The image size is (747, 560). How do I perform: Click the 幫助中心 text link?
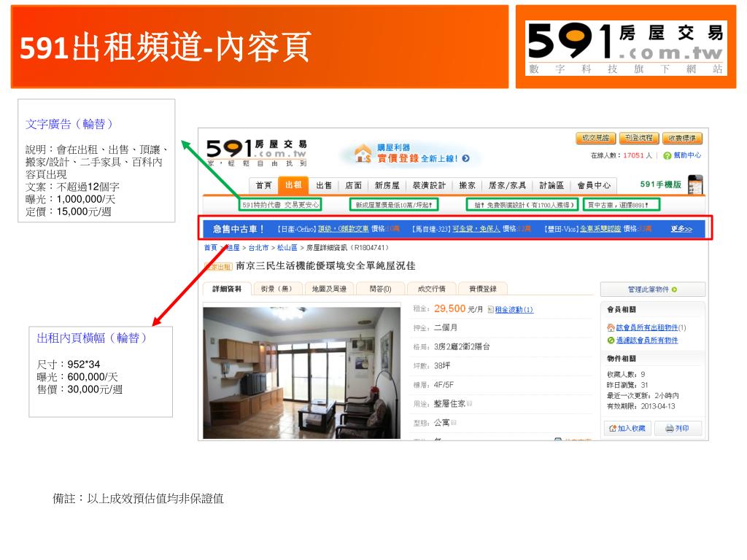(x=687, y=155)
